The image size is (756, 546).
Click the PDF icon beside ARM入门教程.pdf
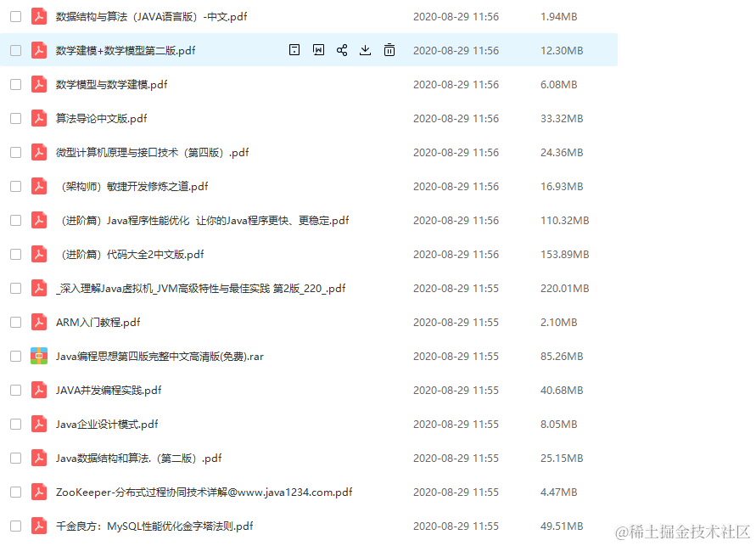pos(38,322)
